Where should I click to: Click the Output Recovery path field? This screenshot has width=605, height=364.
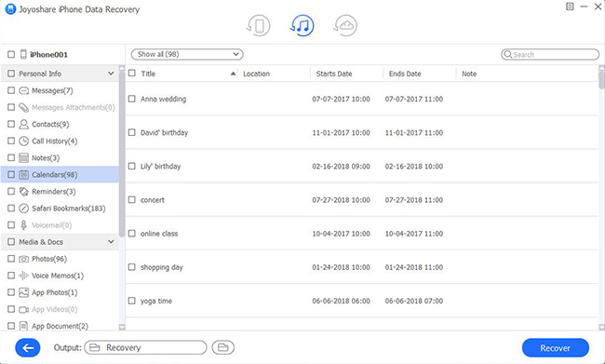(x=145, y=348)
